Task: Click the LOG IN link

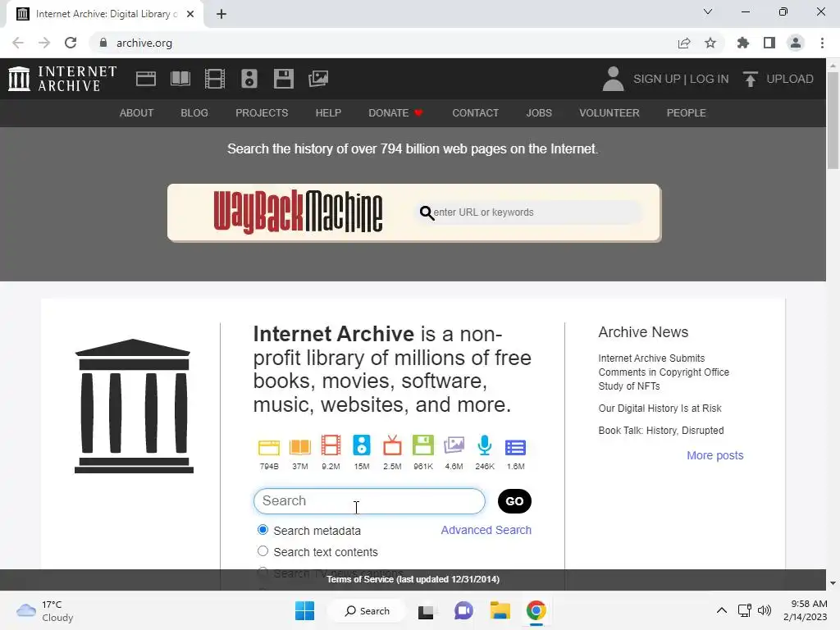Action: [x=709, y=79]
